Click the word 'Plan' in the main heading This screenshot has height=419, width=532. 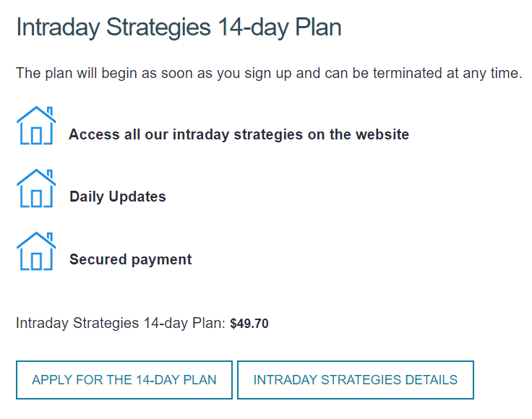318,27
